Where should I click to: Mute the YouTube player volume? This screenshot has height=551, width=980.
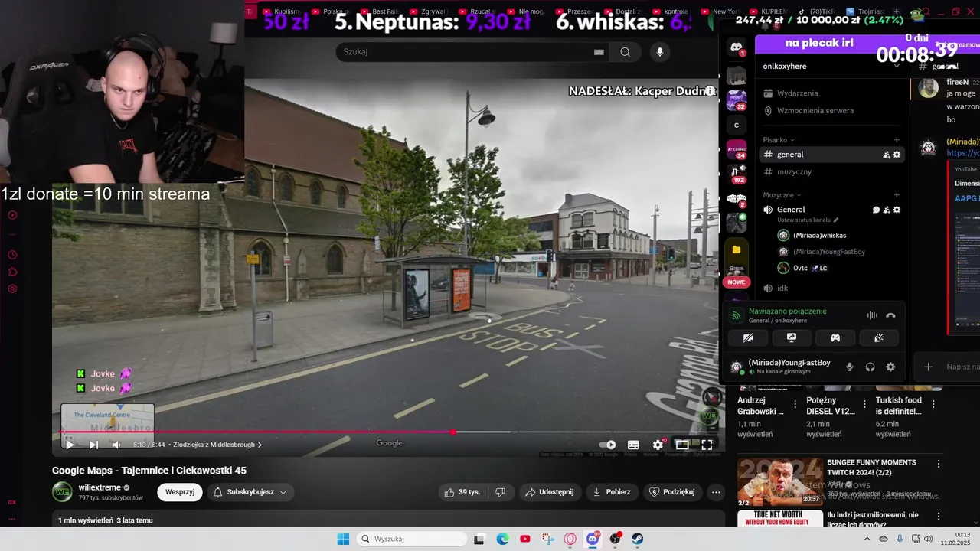tap(116, 445)
